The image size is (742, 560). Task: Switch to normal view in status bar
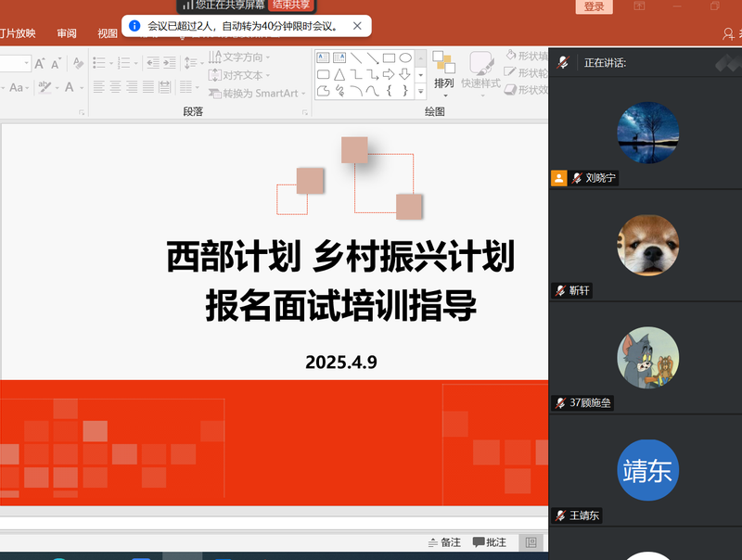click(531, 542)
